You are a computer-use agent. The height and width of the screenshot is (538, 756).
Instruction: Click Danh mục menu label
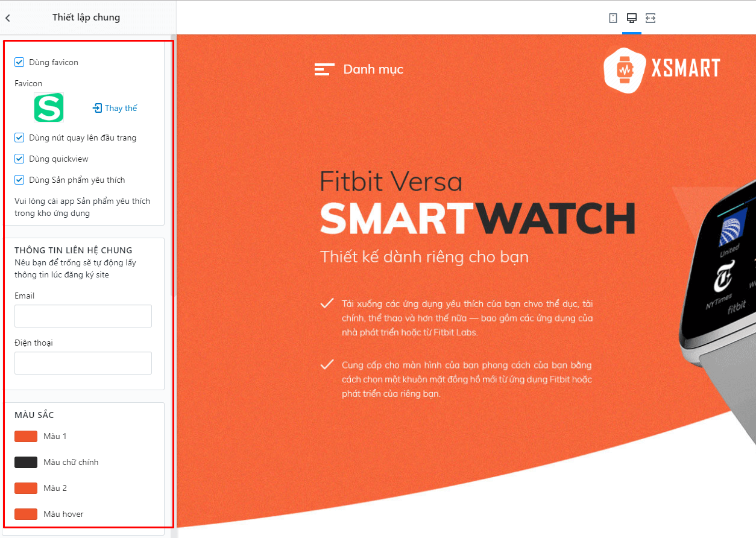(373, 69)
